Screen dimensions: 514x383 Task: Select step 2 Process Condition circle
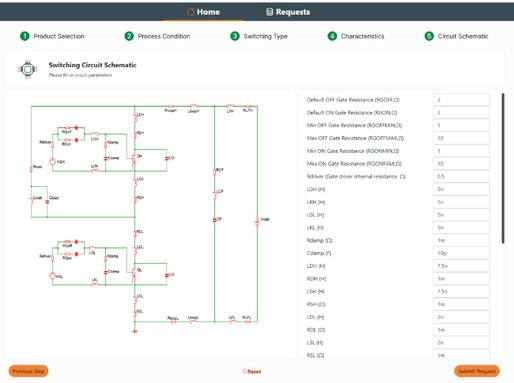pyautogui.click(x=129, y=36)
